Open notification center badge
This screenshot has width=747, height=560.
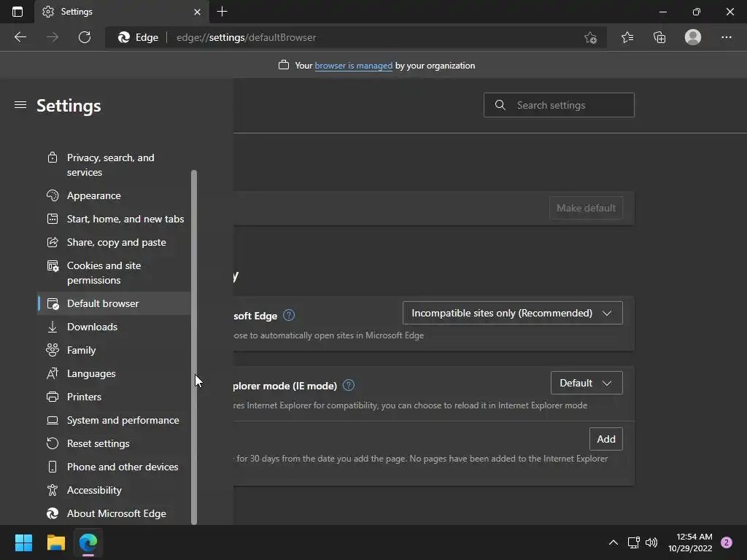(727, 542)
